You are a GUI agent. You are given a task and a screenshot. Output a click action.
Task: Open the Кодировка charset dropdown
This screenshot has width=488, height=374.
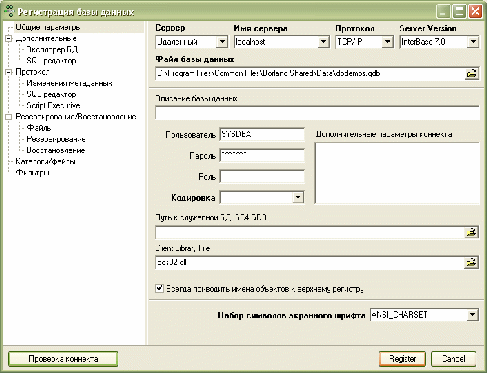[298, 197]
